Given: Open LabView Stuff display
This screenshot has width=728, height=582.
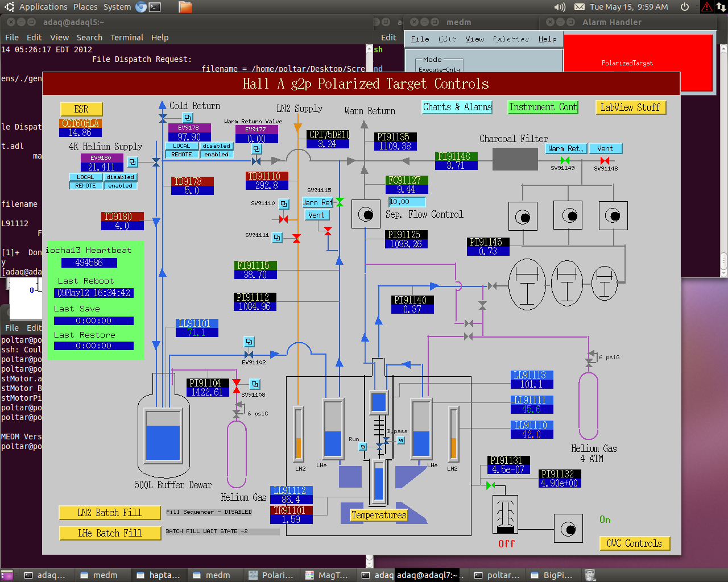Looking at the screenshot, I should [x=630, y=107].
